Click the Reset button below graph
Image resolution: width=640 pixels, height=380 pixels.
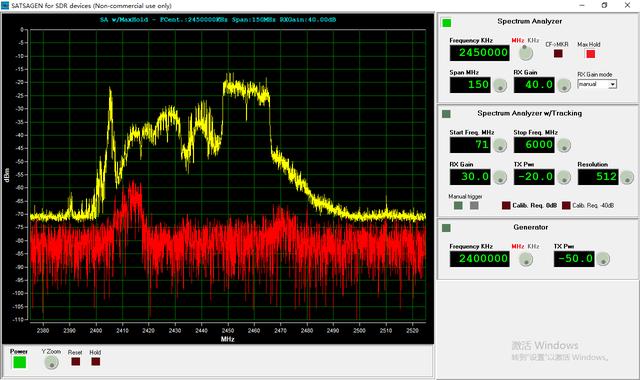click(76, 362)
